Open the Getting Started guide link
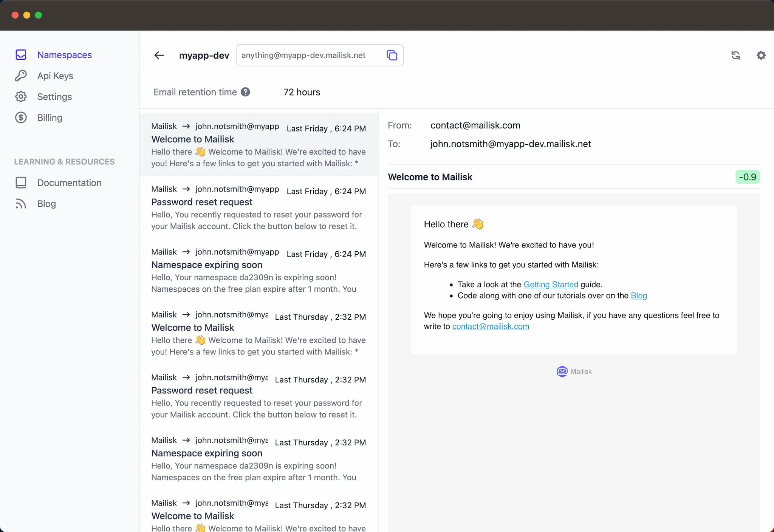The image size is (774, 532). point(550,285)
